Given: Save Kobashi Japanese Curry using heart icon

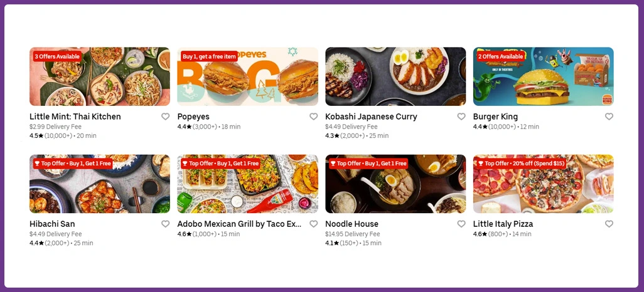Looking at the screenshot, I should (x=461, y=117).
